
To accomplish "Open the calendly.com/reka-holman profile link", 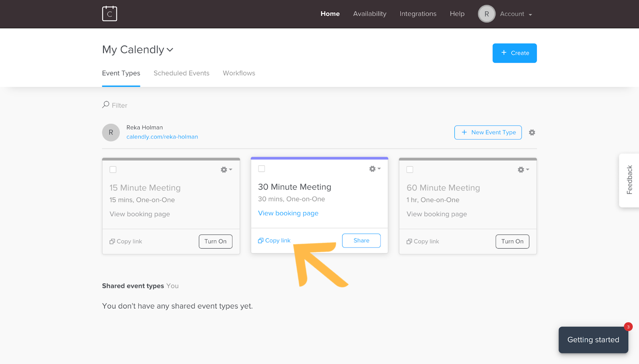I will [x=162, y=136].
